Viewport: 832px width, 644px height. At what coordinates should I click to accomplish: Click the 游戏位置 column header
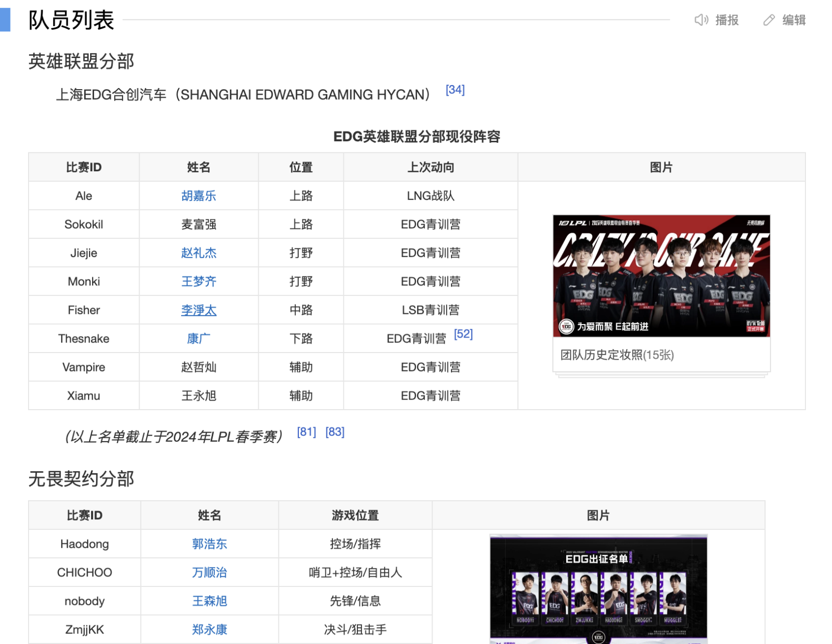pos(355,515)
